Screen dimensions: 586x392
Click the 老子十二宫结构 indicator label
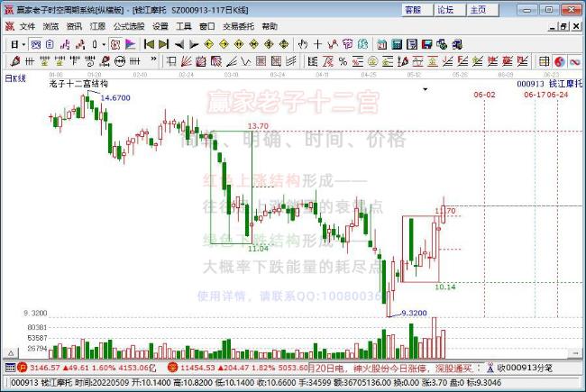[78, 84]
